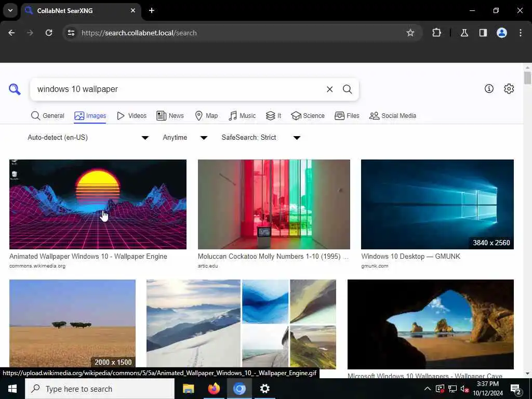Open the Windows Start menu

(x=12, y=389)
